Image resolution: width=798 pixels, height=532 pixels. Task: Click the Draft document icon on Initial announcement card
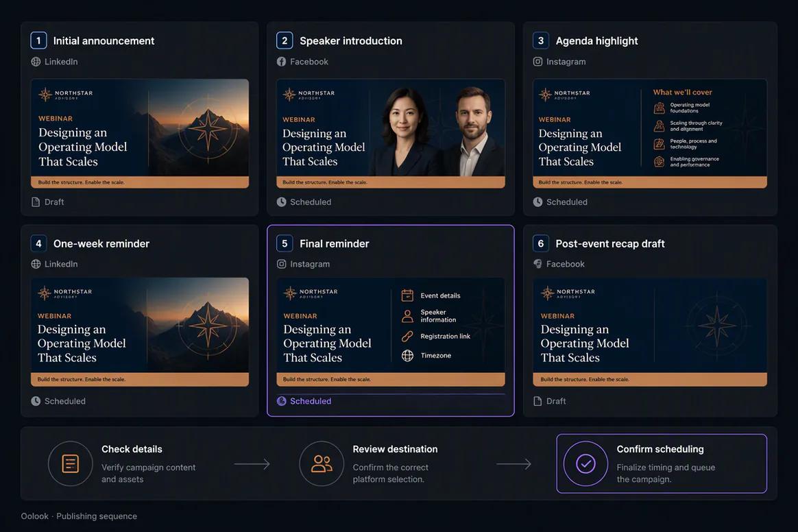pyautogui.click(x=36, y=202)
